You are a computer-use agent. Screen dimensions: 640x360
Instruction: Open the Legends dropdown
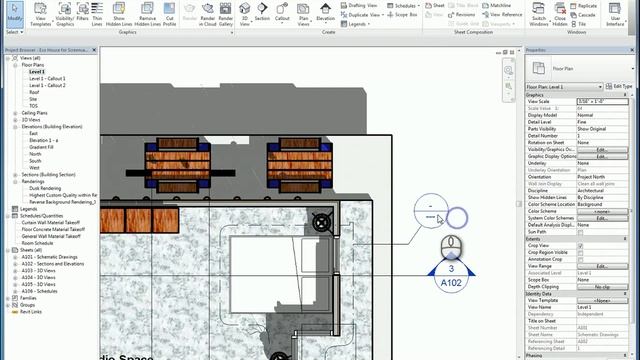356,24
